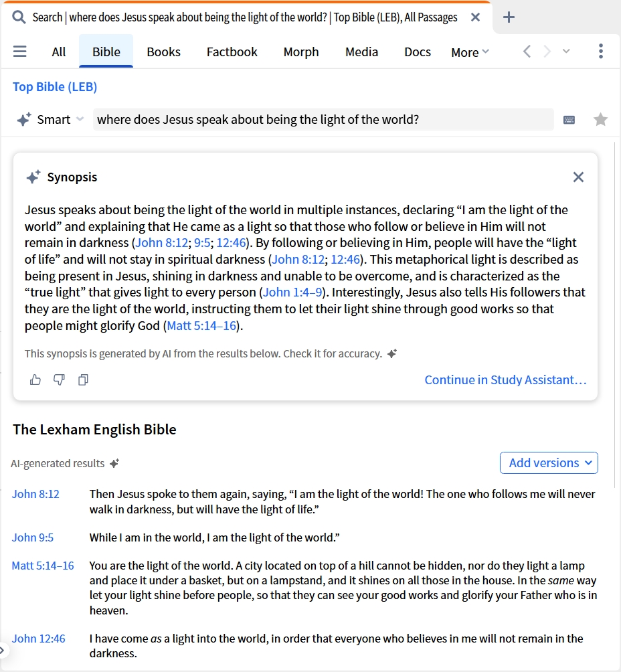The height and width of the screenshot is (672, 621).
Task: Switch to the Books tab
Action: click(164, 52)
